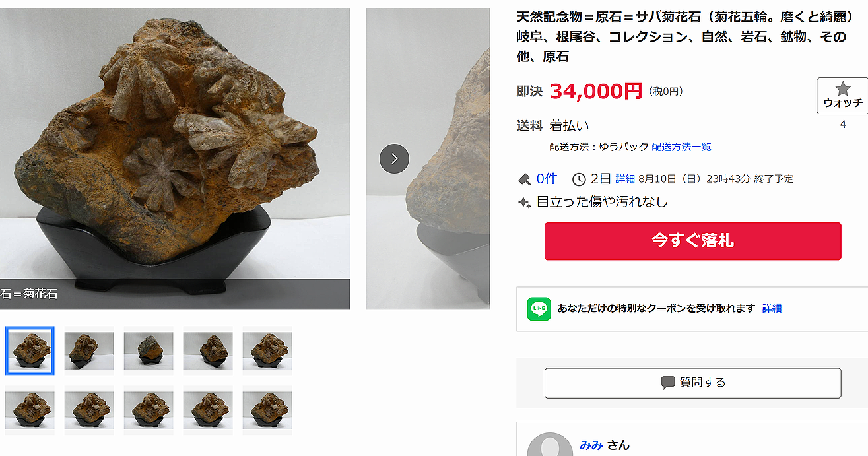This screenshot has width=868, height=456.
Task: Open the coupon 詳細 link
Action: [772, 308]
